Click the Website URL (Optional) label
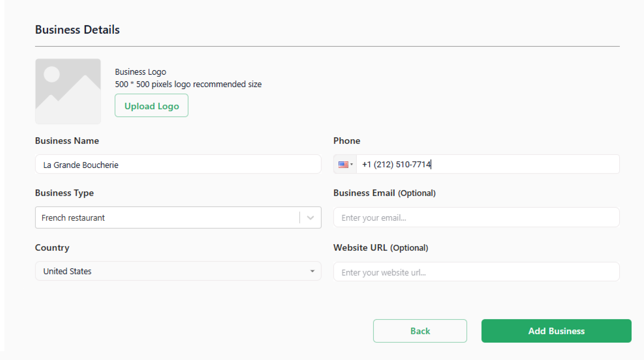The height and width of the screenshot is (360, 644). [381, 248]
